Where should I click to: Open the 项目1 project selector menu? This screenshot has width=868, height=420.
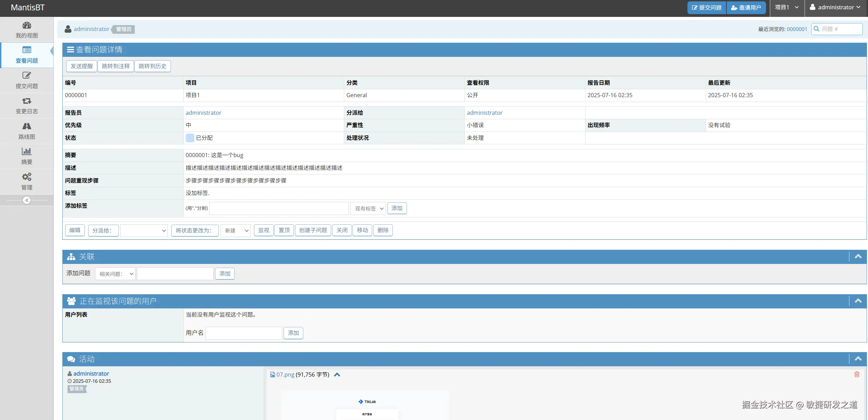pyautogui.click(x=786, y=8)
